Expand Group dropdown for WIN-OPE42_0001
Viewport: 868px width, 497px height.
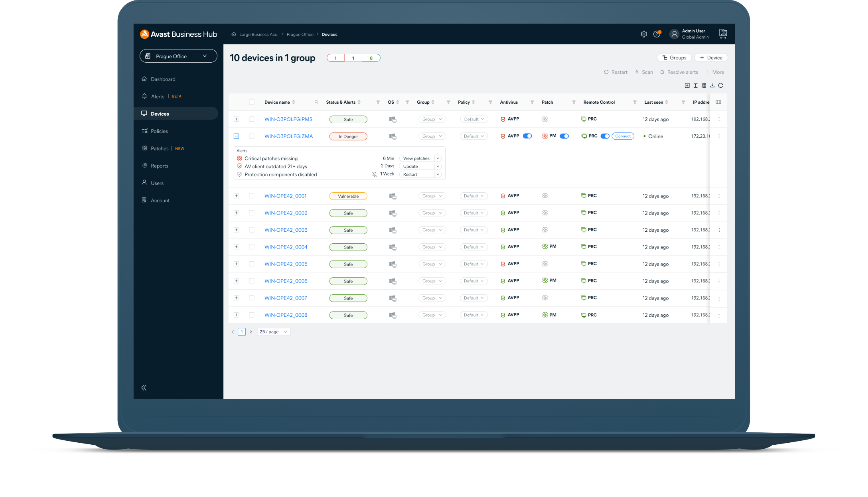(x=430, y=195)
